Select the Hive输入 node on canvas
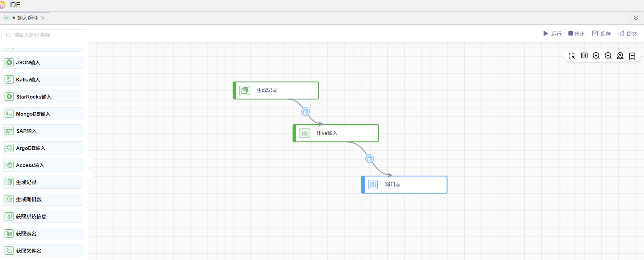644x260 pixels. click(x=336, y=133)
